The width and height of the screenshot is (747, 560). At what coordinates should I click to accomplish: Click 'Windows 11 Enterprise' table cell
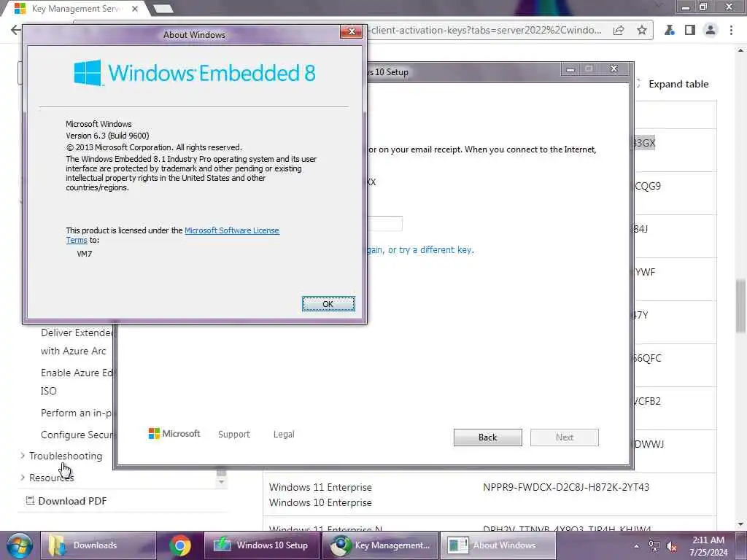point(320,487)
